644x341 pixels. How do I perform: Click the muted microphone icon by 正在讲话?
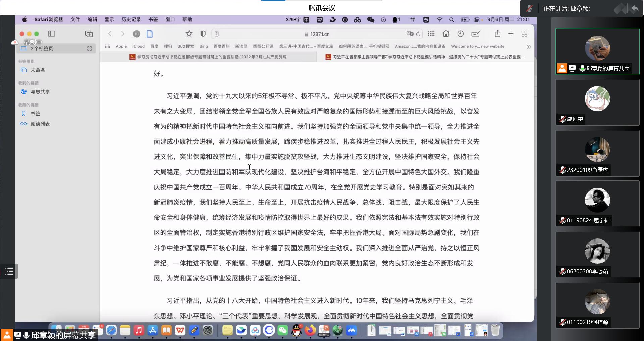529,9
